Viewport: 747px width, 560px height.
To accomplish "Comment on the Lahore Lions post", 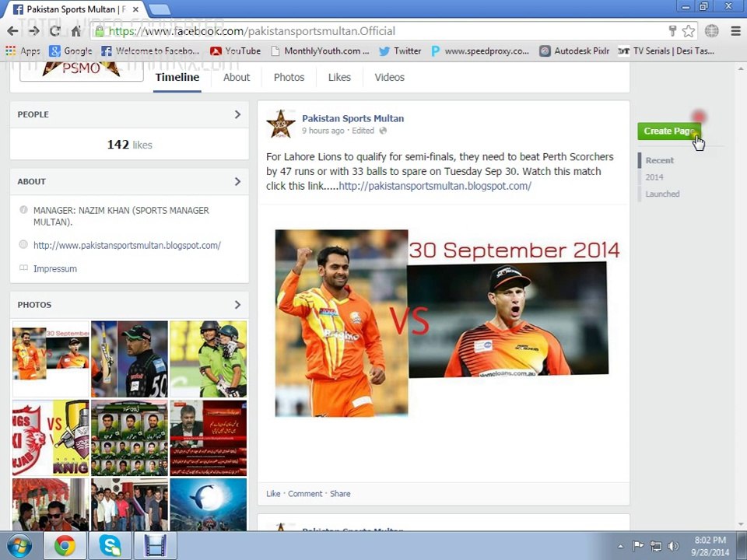I will [x=305, y=494].
